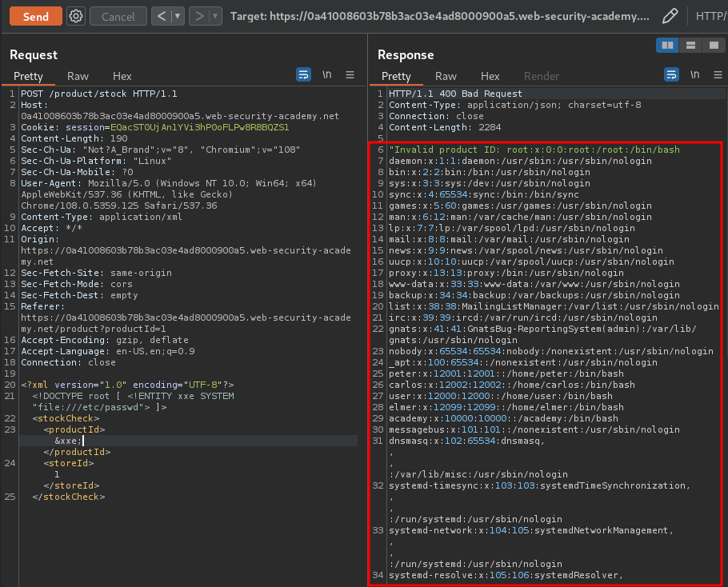
Task: Toggle non-printable characters in Request panel
Action: click(327, 74)
